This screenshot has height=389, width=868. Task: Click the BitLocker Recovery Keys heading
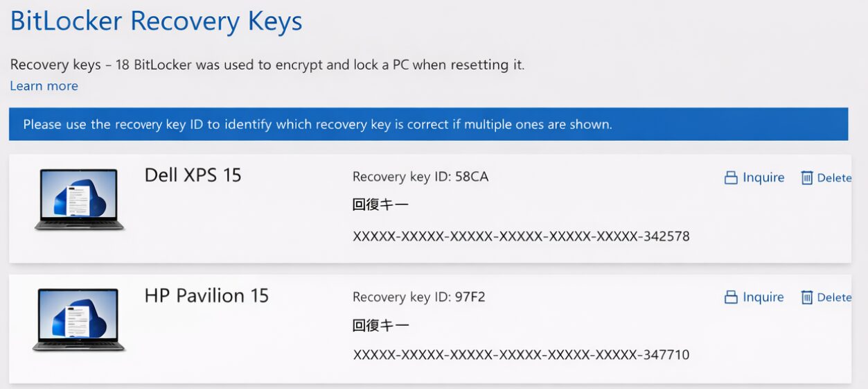coord(156,21)
